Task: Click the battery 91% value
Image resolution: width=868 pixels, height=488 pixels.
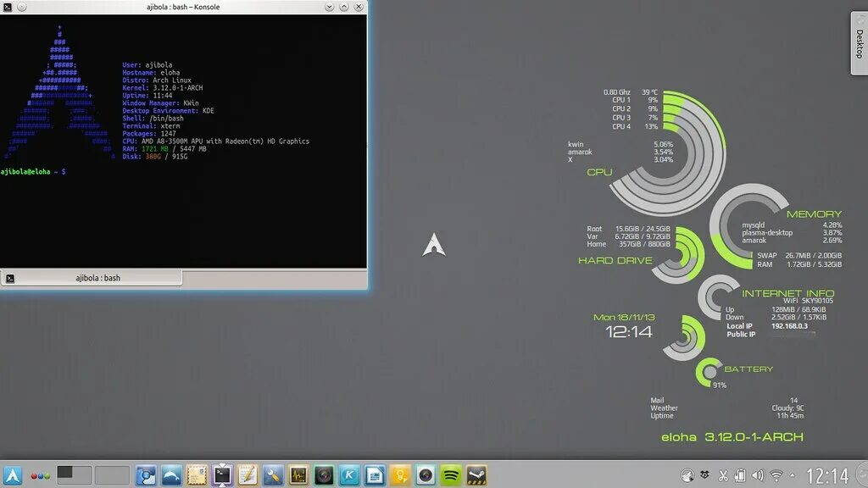Action: 720,385
